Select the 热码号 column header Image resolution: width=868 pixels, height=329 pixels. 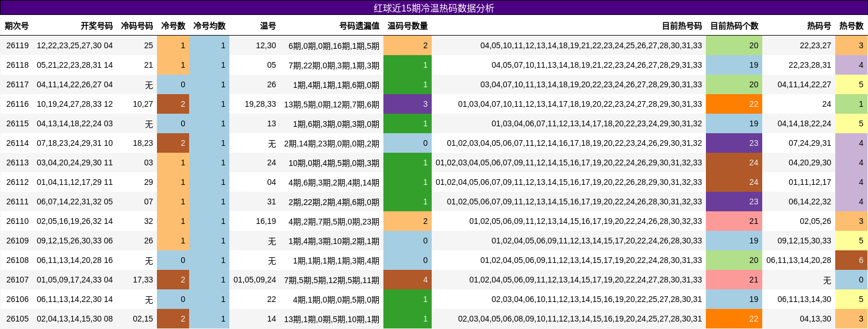tap(819, 26)
